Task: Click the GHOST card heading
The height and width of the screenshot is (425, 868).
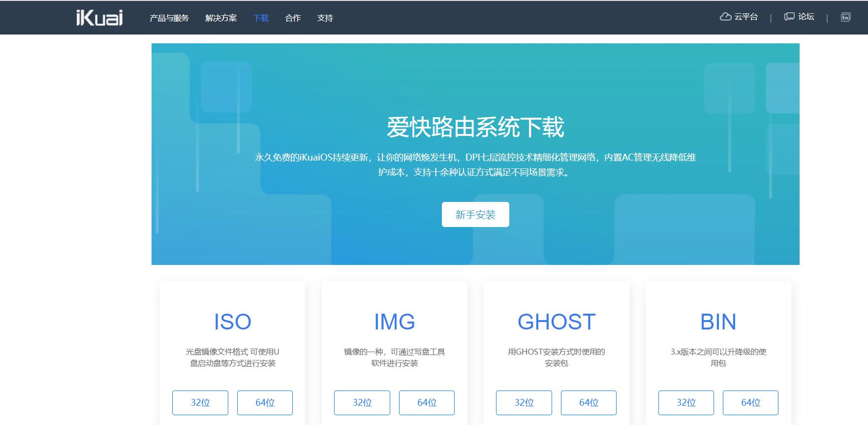Action: 557,322
